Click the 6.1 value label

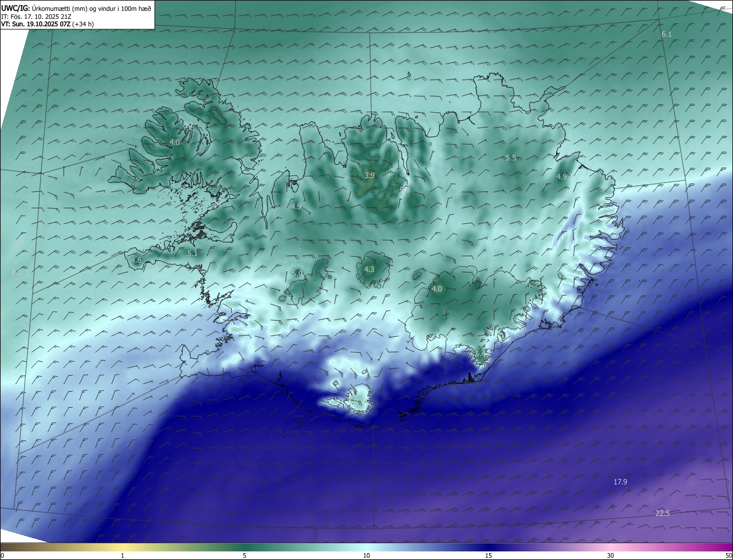pyautogui.click(x=667, y=35)
